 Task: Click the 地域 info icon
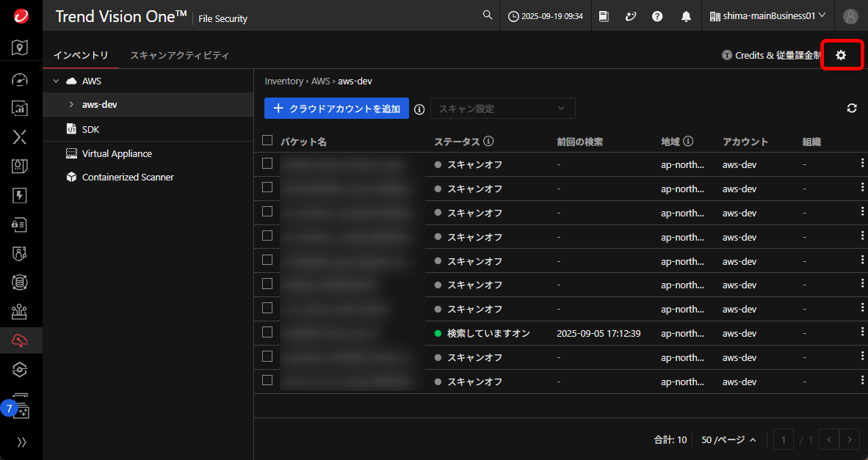[688, 141]
